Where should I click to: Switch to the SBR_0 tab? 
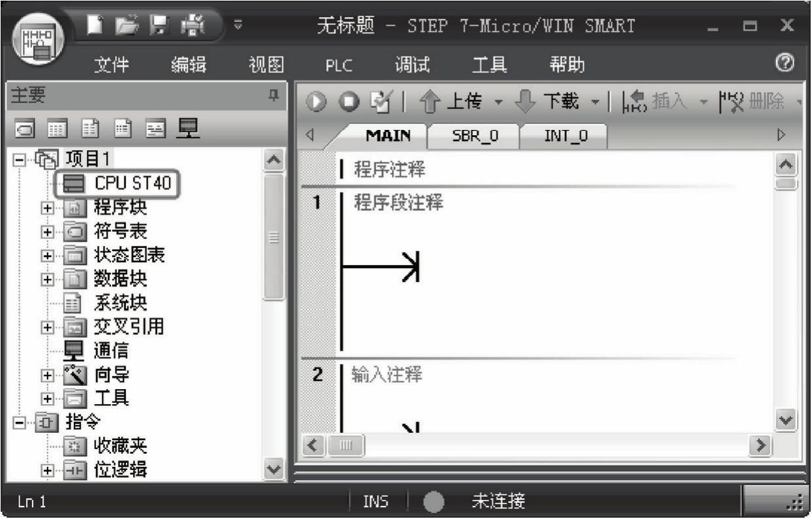475,135
